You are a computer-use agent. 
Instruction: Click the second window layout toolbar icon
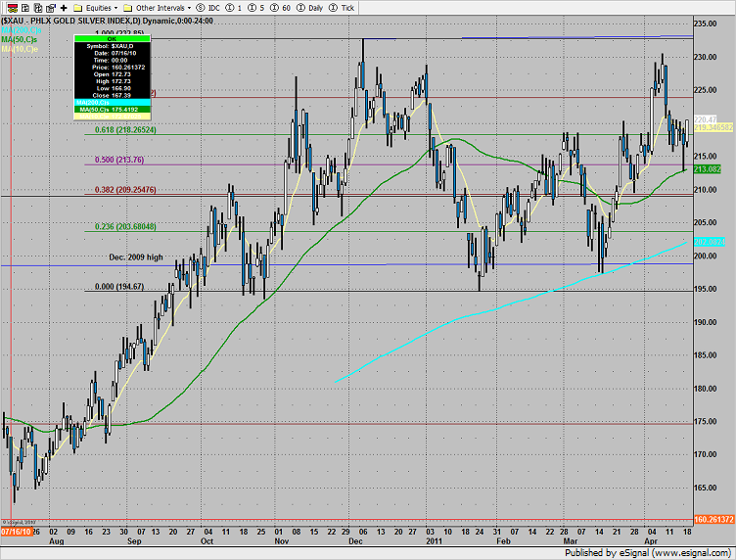pyautogui.click(x=38, y=8)
